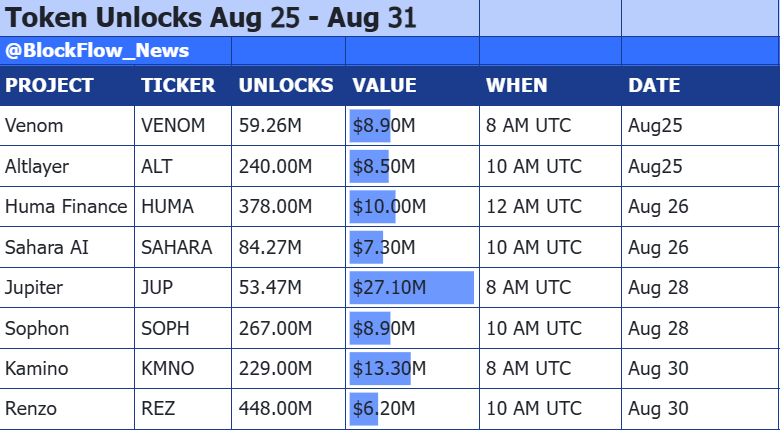Click the UNLOCKS header cell
This screenshot has height=430, width=780.
(x=289, y=86)
